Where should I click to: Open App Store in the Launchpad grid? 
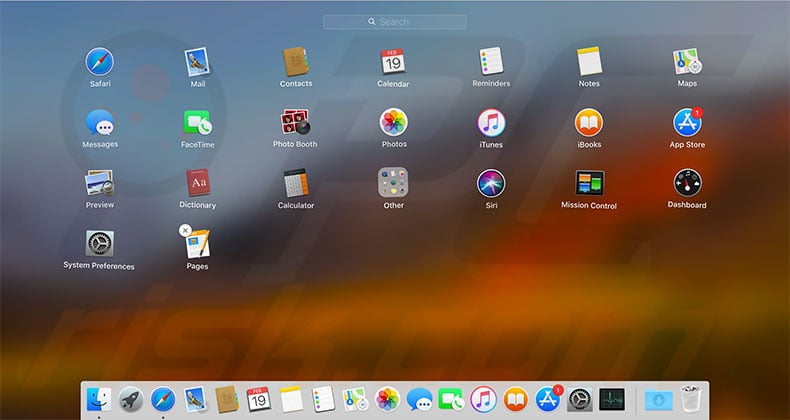[687, 122]
